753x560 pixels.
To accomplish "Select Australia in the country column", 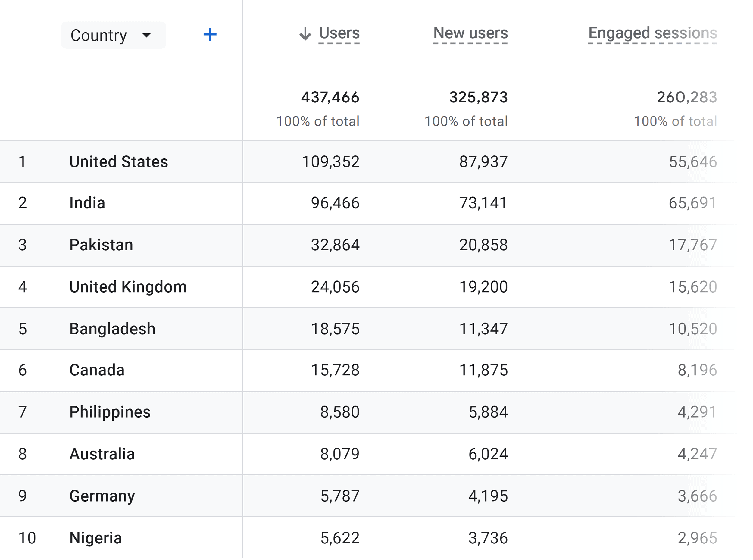I will click(102, 454).
